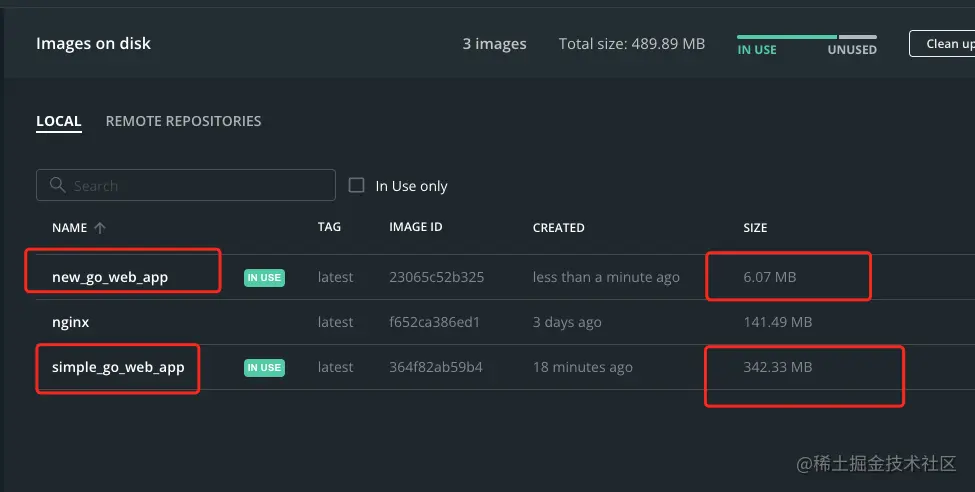Switch to the LOCAL tab
Image resolution: width=975 pixels, height=492 pixels.
click(58, 121)
